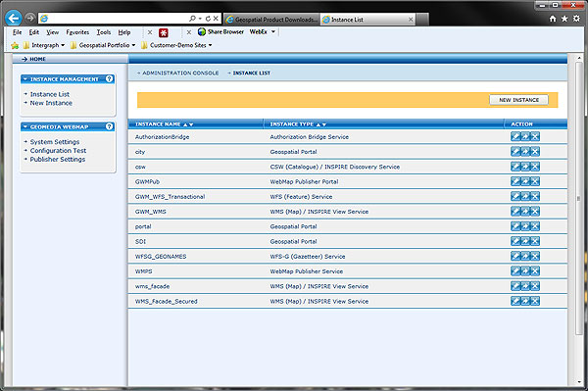Viewport: 588px width, 391px height.
Task: Open GWM_WFS_Transactional via arrow icon
Action: (x=525, y=196)
